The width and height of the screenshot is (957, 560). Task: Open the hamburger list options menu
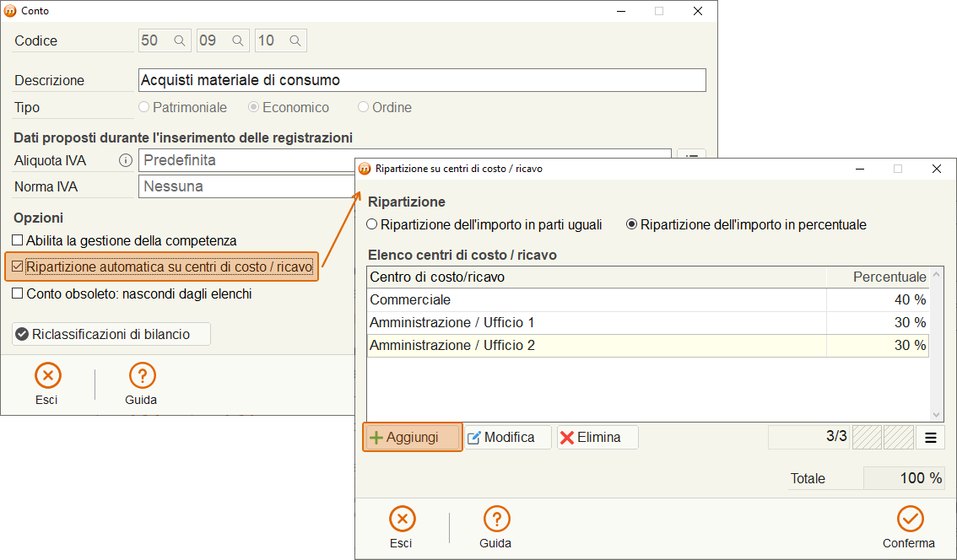(x=930, y=438)
